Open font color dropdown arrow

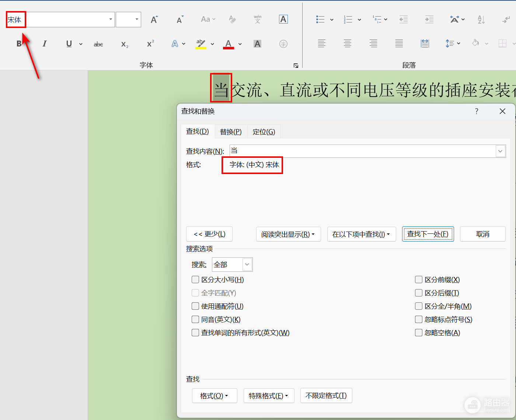[x=240, y=44]
